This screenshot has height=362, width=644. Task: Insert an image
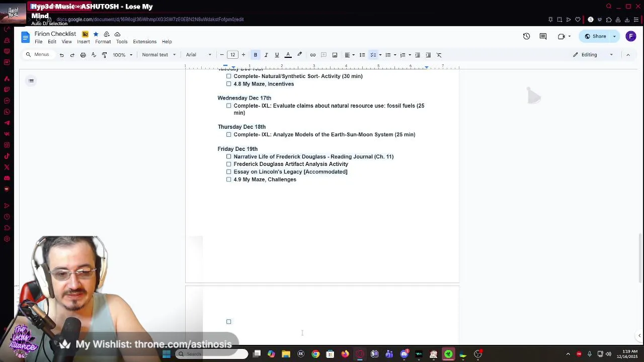[x=335, y=55]
